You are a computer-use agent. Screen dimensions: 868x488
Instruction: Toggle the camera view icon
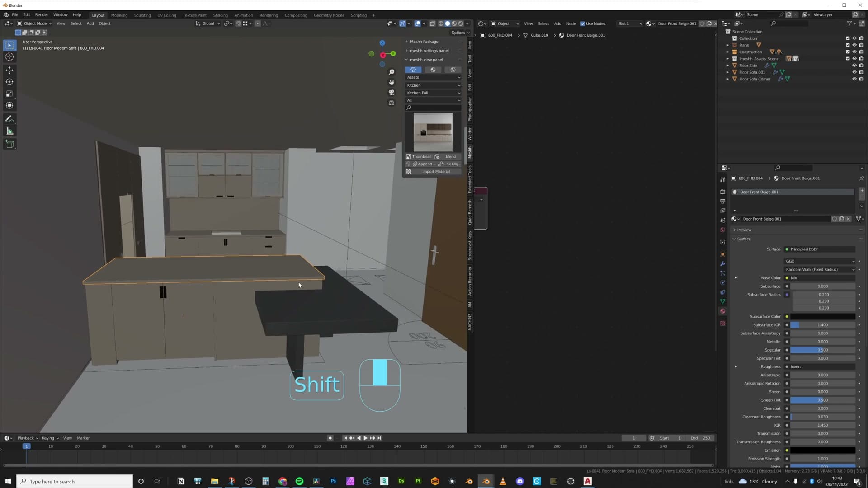392,93
